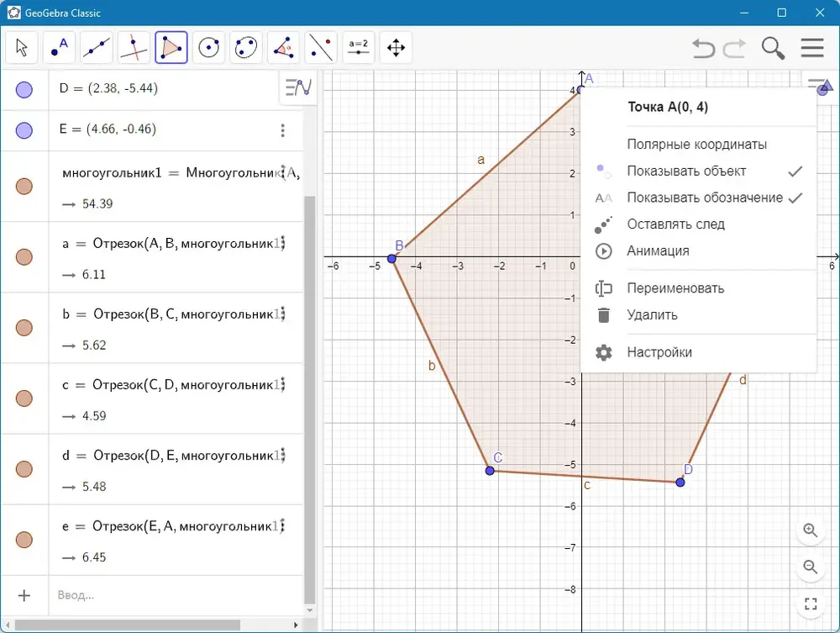Choose Полярные координаты in context menu
The height and width of the screenshot is (633, 840).
pyautogui.click(x=698, y=145)
